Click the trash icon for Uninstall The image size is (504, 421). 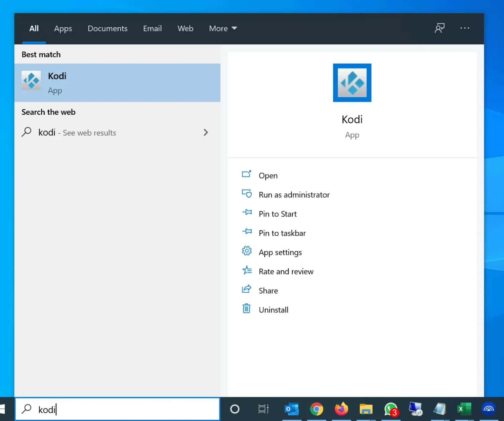247,308
